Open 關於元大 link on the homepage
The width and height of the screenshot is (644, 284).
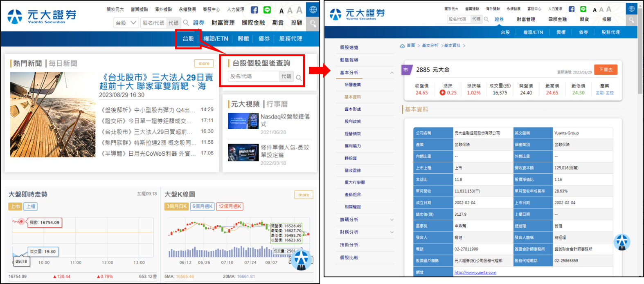pyautogui.click(x=115, y=9)
